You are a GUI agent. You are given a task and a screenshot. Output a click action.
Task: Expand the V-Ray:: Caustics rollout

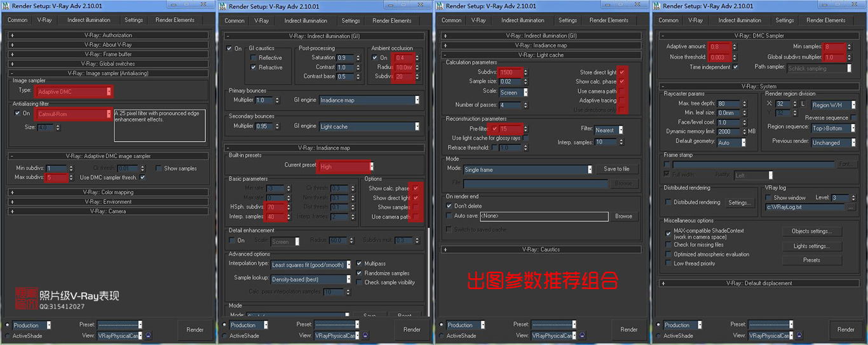tap(541, 250)
